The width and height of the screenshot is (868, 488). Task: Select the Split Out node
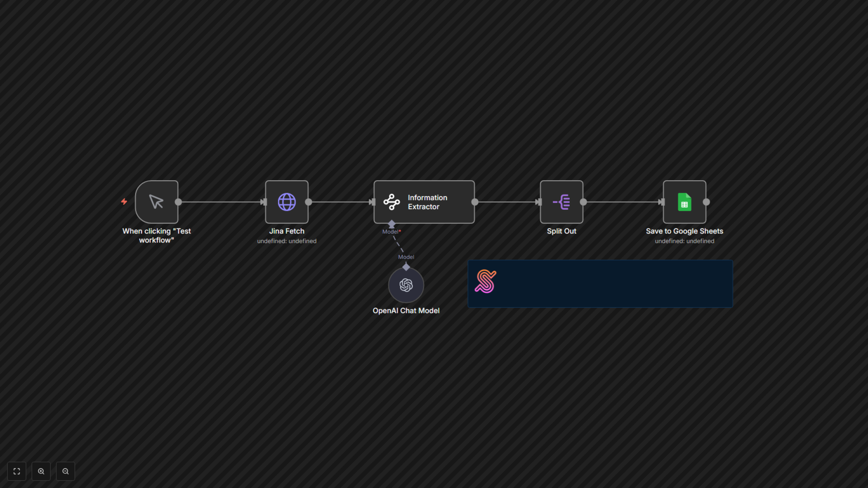[x=561, y=202]
